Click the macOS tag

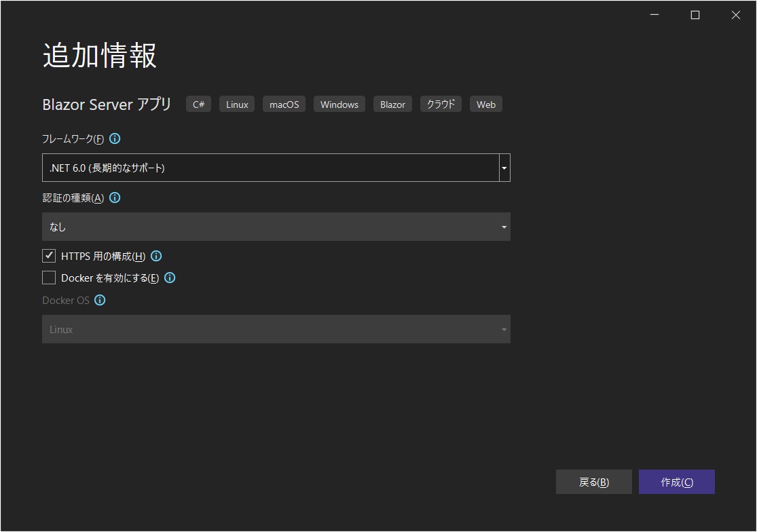[x=284, y=104]
